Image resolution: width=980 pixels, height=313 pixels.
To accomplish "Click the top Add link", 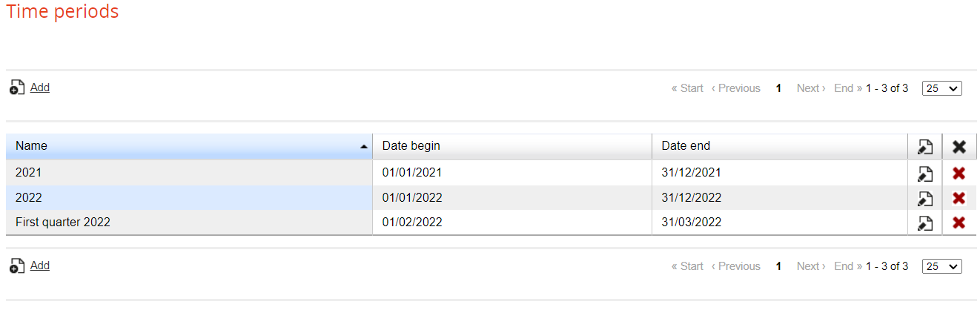I will click(40, 88).
